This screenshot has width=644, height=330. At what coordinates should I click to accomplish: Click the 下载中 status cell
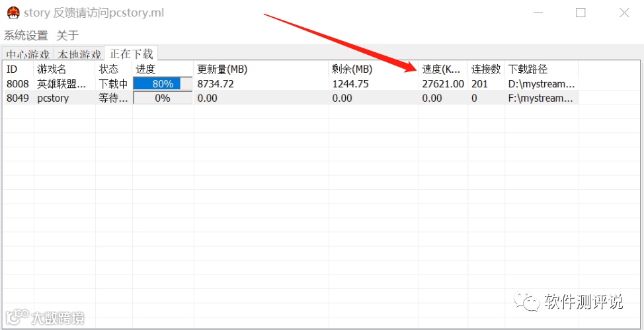[x=113, y=84]
